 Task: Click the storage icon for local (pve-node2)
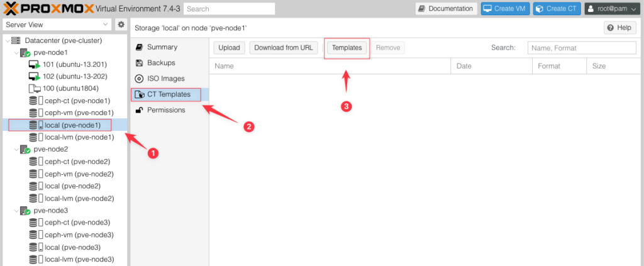[36, 186]
